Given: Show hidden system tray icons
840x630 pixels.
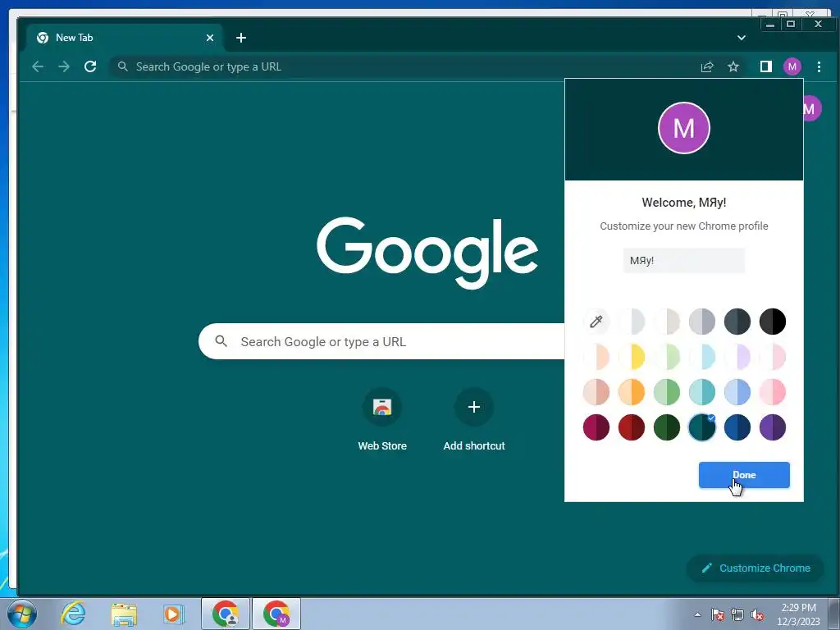Looking at the screenshot, I should 697,614.
